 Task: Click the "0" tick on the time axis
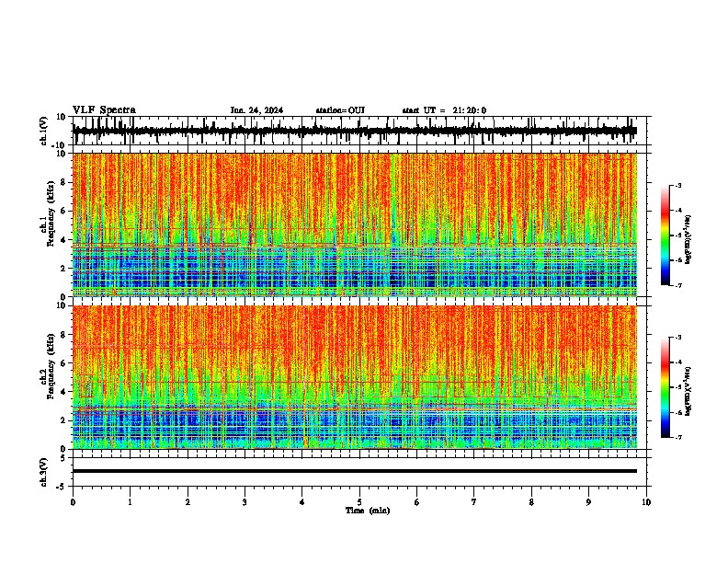[x=73, y=502]
